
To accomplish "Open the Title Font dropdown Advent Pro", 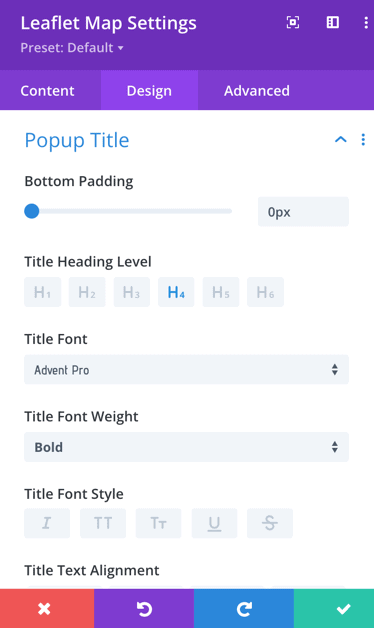I will pos(186,369).
